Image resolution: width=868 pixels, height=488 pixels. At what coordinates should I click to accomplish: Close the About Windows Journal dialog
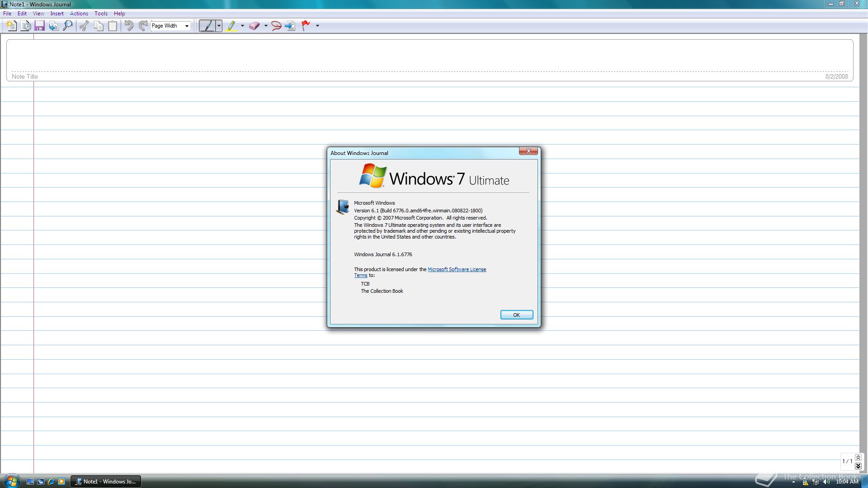pyautogui.click(x=528, y=151)
